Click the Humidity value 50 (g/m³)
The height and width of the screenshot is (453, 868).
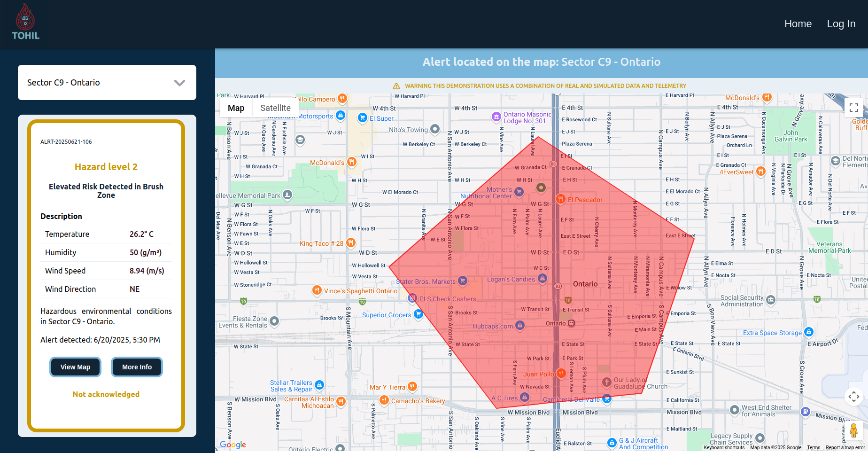tap(146, 252)
